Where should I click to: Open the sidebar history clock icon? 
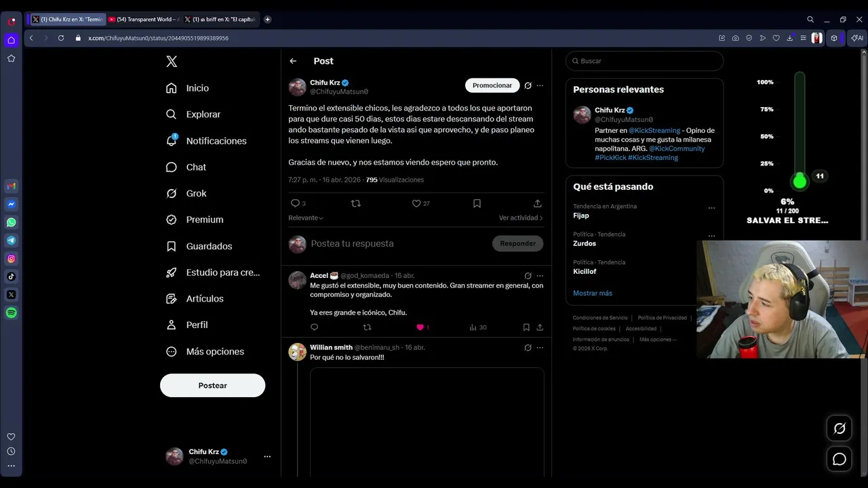point(11,451)
